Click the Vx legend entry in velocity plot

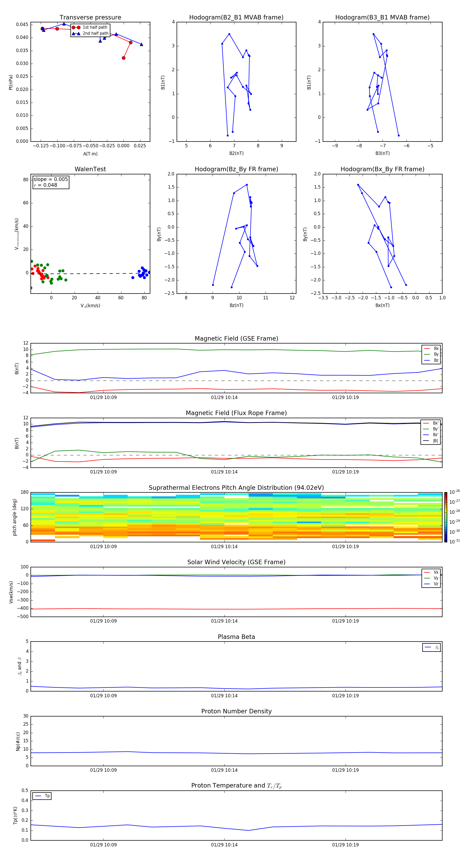point(431,572)
